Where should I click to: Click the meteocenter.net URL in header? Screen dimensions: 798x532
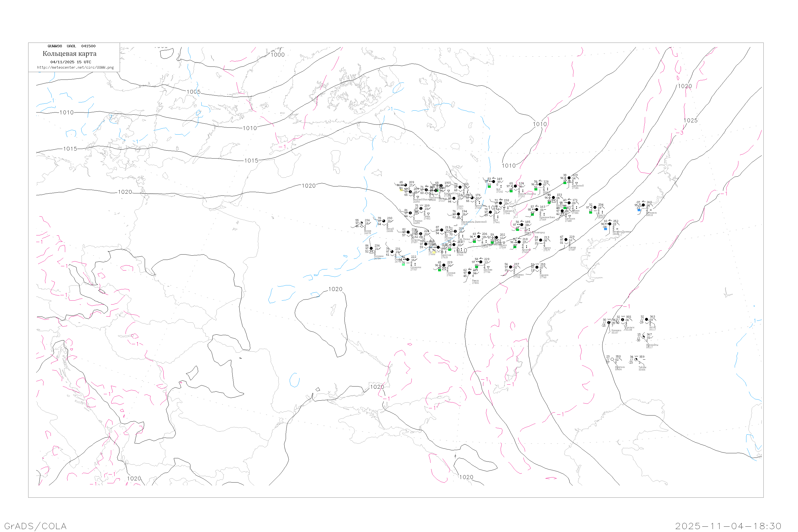[x=75, y=68]
